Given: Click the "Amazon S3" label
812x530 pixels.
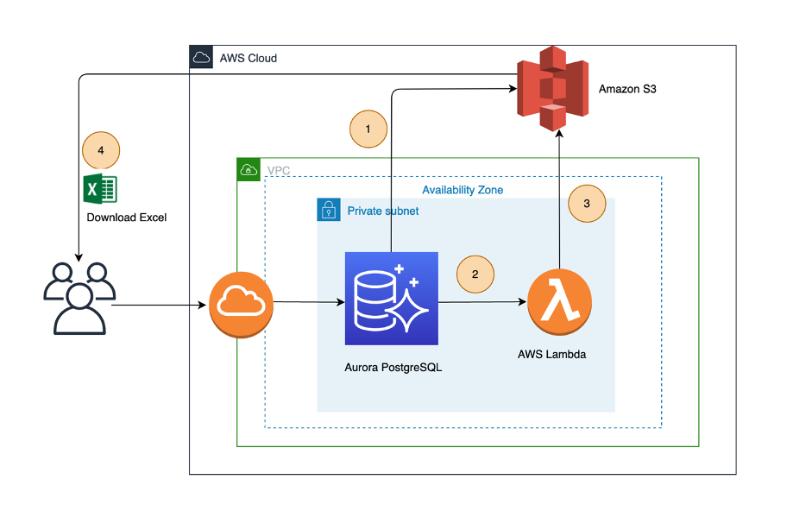Looking at the screenshot, I should click(x=627, y=89).
